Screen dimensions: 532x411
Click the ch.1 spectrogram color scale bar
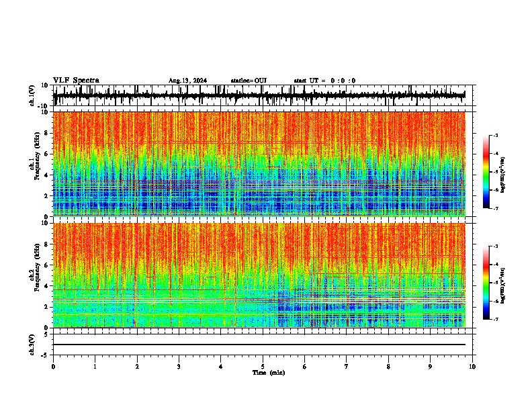[x=486, y=172]
